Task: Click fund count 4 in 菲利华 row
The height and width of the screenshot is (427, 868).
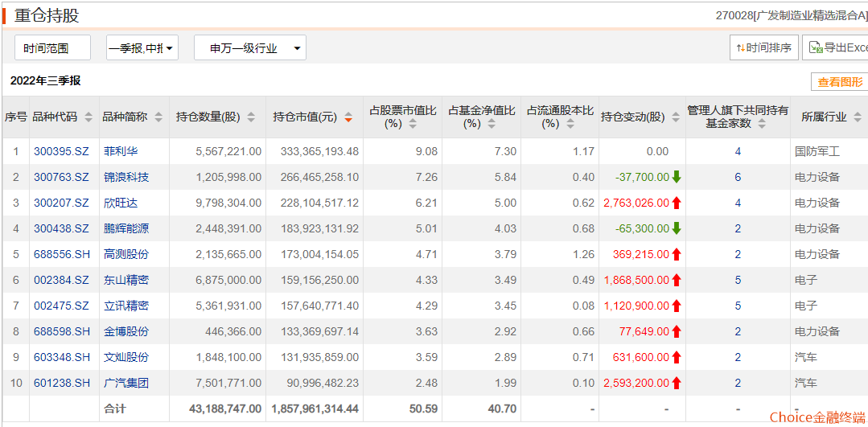Action: pyautogui.click(x=738, y=151)
